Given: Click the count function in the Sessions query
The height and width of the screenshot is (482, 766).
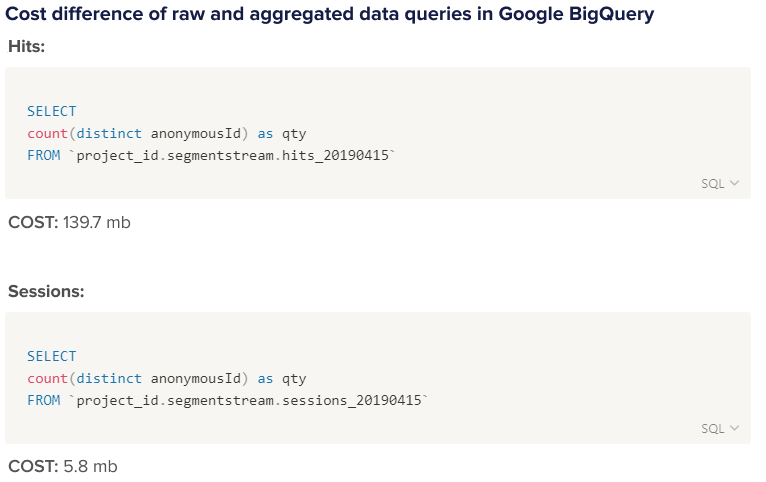Looking at the screenshot, I should click(x=47, y=378).
